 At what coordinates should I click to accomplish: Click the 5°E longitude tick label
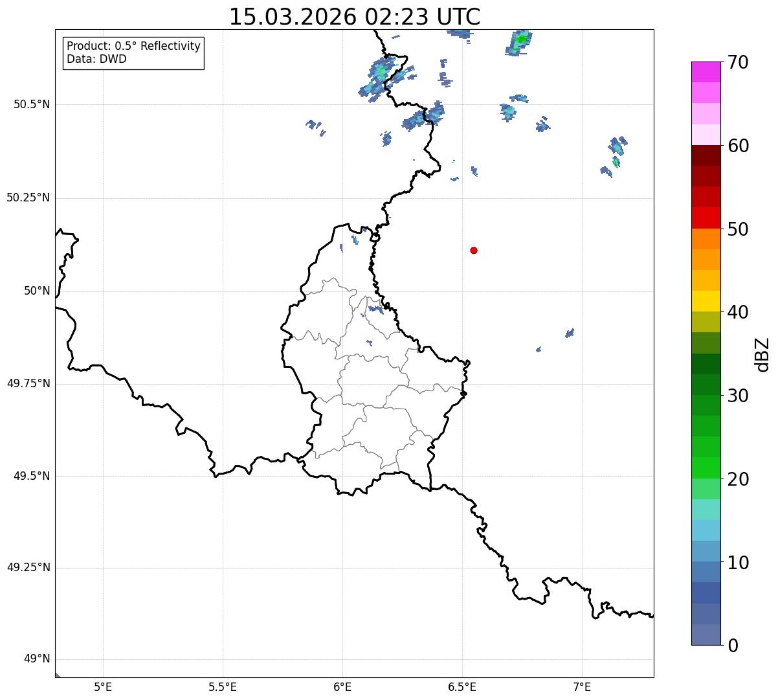click(103, 686)
